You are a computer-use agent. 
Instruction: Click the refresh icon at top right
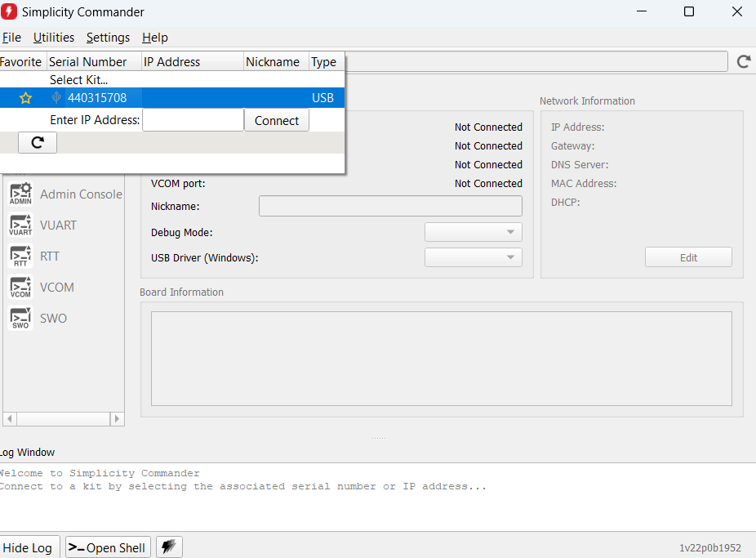coord(744,61)
